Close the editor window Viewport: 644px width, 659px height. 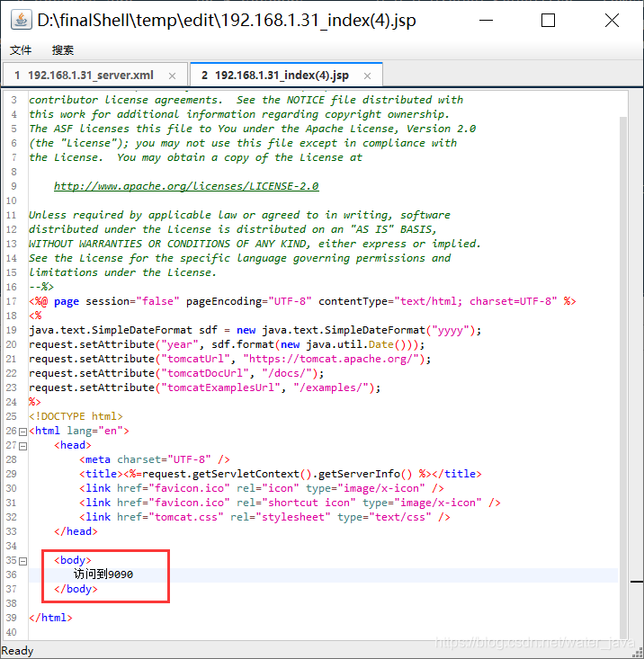pos(612,20)
